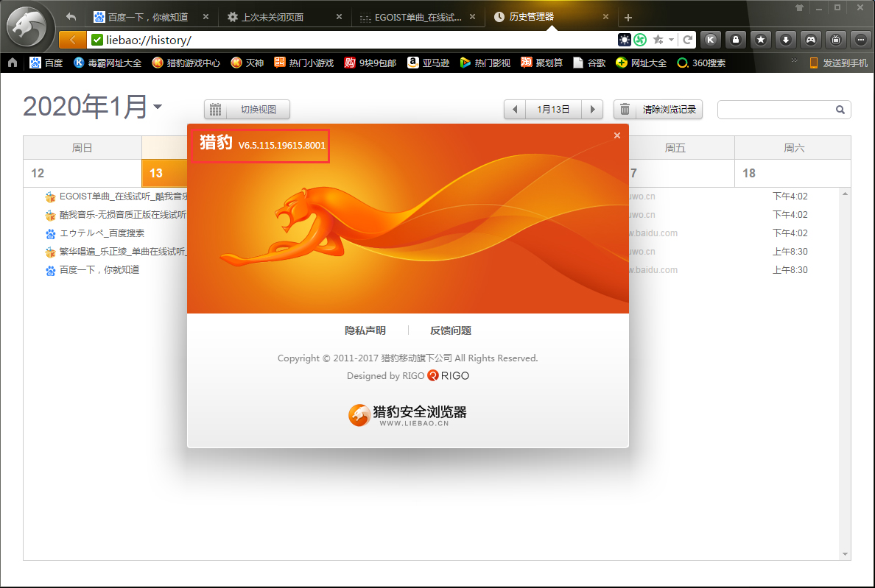Image resolution: width=875 pixels, height=588 pixels.
Task: Toggle night mode sun icon in address bar
Action: click(625, 40)
